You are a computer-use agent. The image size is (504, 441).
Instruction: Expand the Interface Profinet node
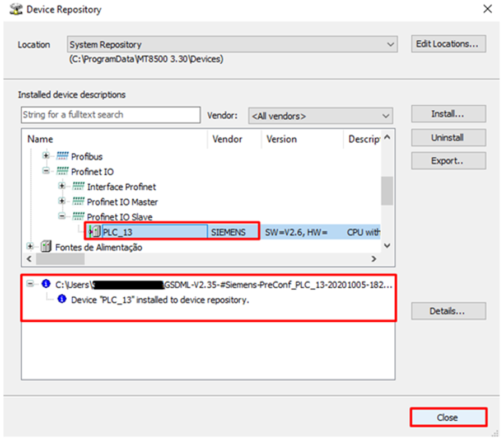point(62,186)
